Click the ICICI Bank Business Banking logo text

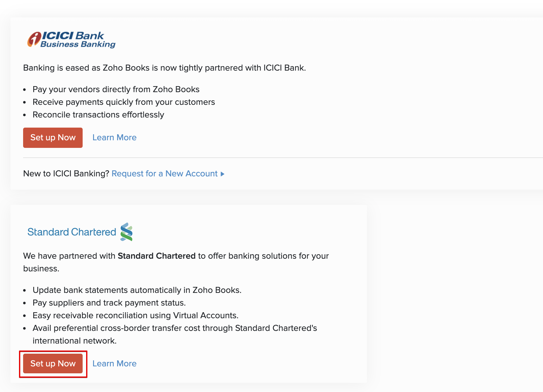click(x=78, y=40)
